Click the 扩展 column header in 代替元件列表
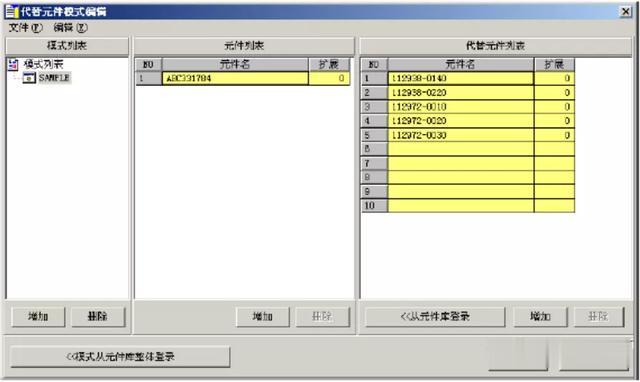 pyautogui.click(x=554, y=64)
